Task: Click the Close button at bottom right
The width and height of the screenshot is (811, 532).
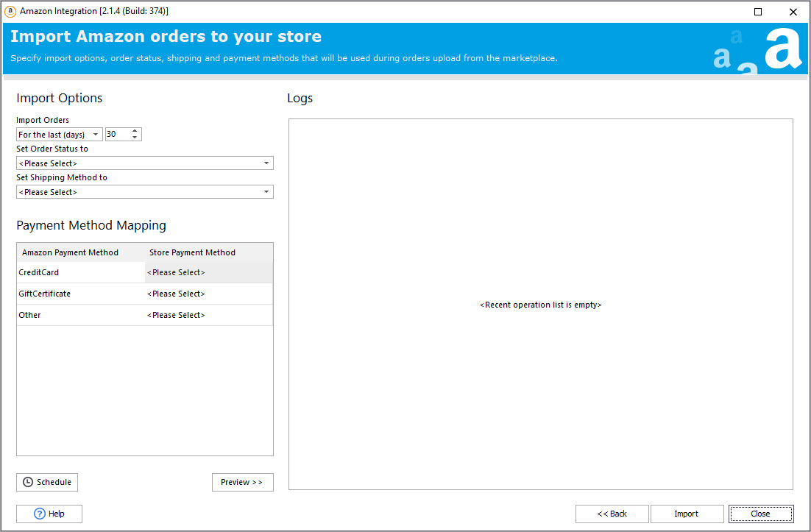Action: tap(760, 514)
